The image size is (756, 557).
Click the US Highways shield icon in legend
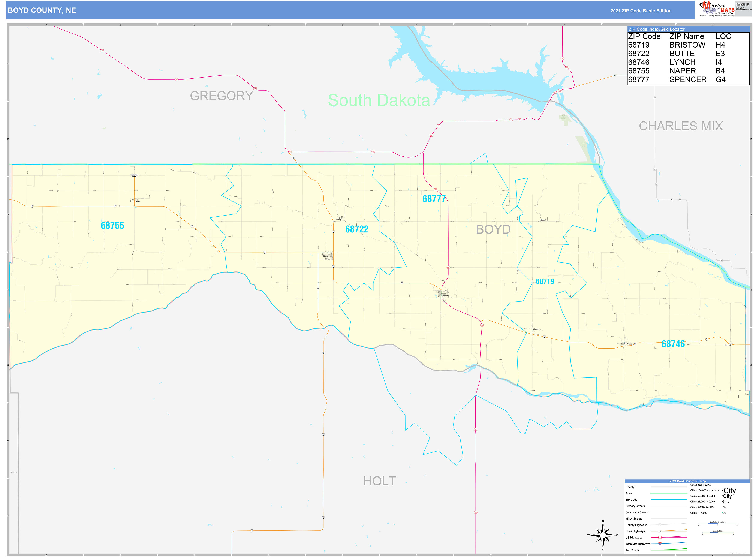(660, 538)
